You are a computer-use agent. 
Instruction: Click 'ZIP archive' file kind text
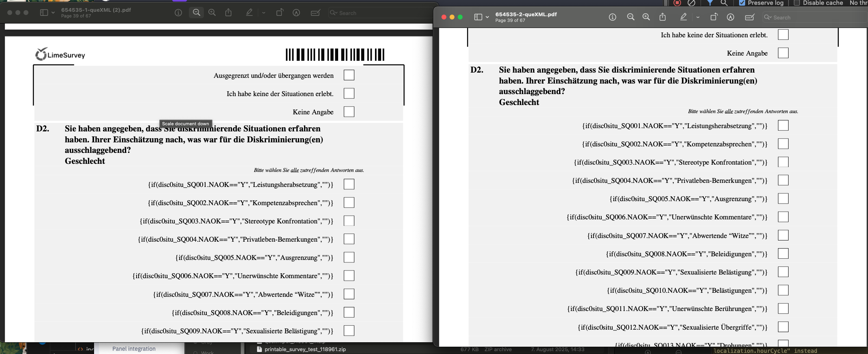pyautogui.click(x=498, y=349)
